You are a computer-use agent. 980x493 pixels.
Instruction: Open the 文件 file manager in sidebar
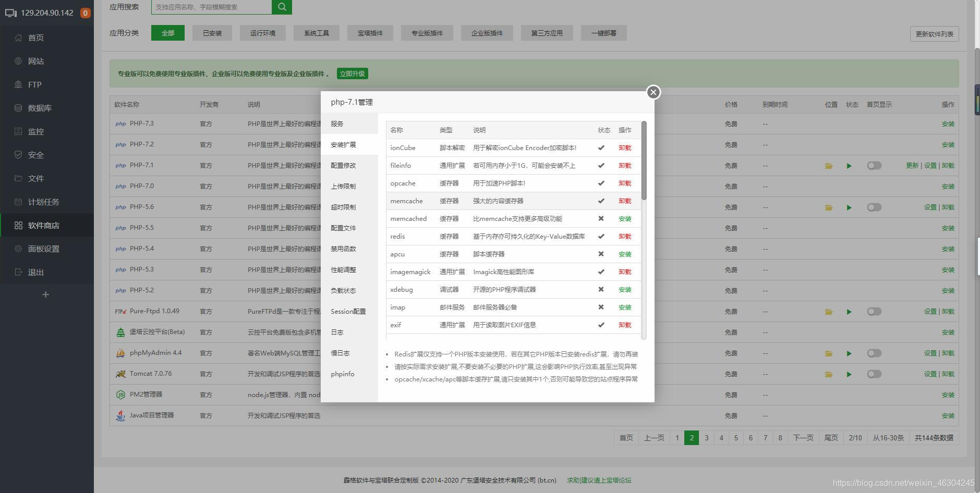pyautogui.click(x=34, y=178)
